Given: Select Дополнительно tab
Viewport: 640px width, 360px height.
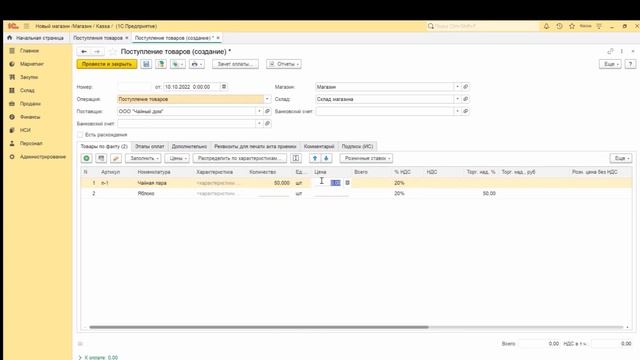Looking at the screenshot, I should [x=189, y=146].
